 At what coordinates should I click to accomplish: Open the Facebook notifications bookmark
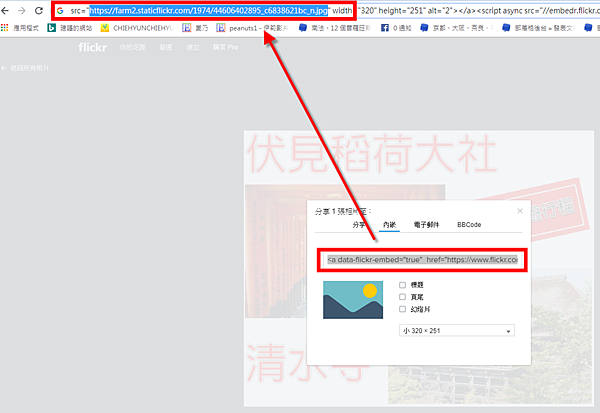click(396, 28)
